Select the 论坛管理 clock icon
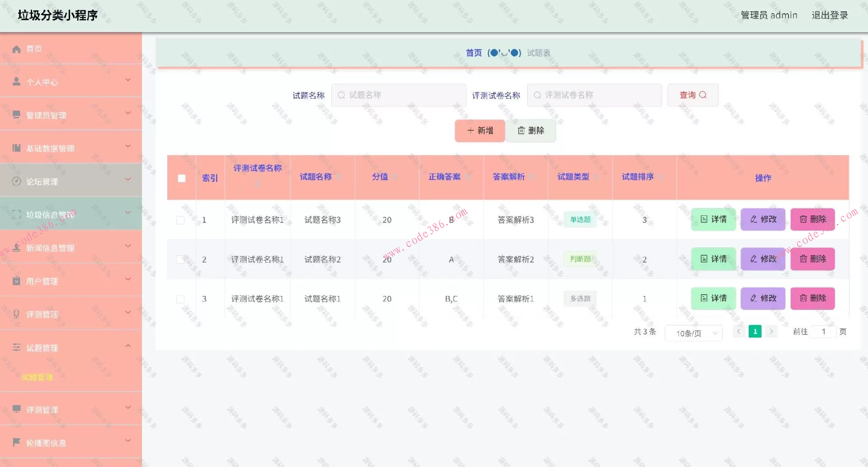Screen dimensions: 868x467 click(x=16, y=181)
